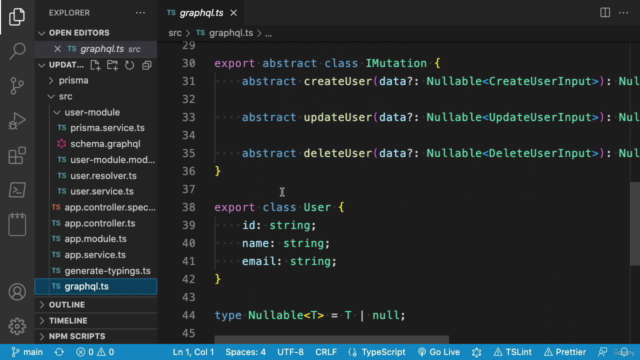This screenshot has height=360, width=640.
Task: Open problems panel via errors and warnings
Action: 95,352
